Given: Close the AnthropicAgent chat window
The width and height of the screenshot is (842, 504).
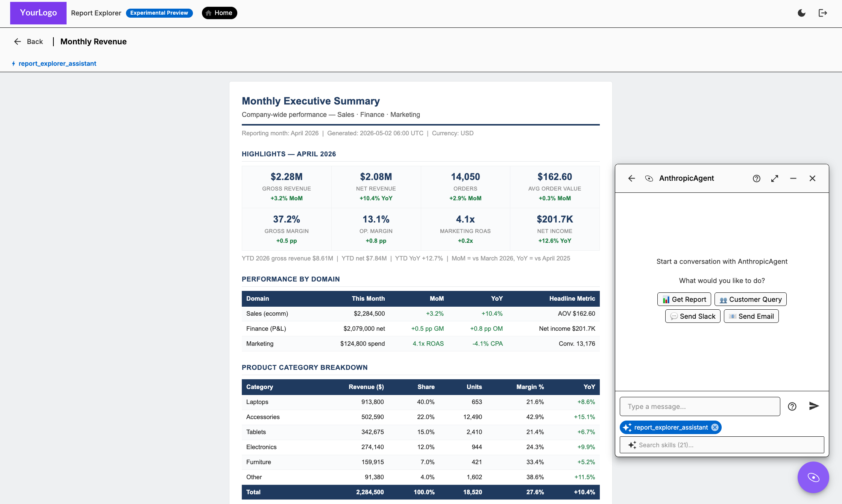Looking at the screenshot, I should click(812, 179).
